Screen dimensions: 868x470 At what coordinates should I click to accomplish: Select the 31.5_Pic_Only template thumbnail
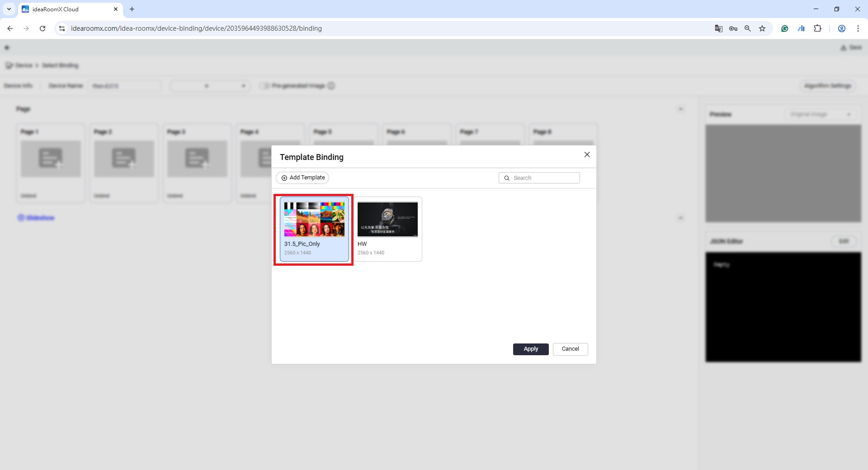(314, 219)
